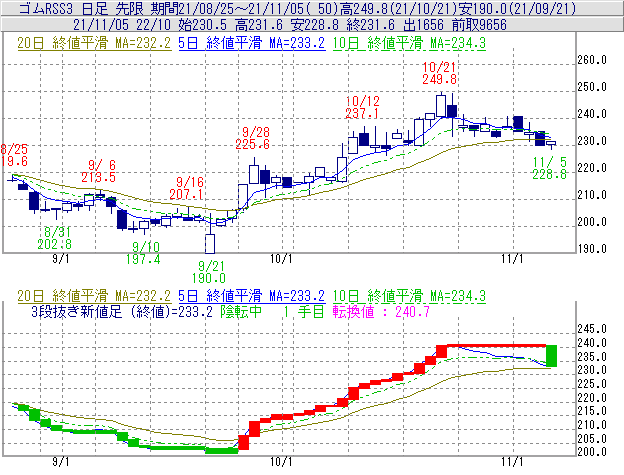Click the 245.0 axis label in lower chart

tap(592, 329)
